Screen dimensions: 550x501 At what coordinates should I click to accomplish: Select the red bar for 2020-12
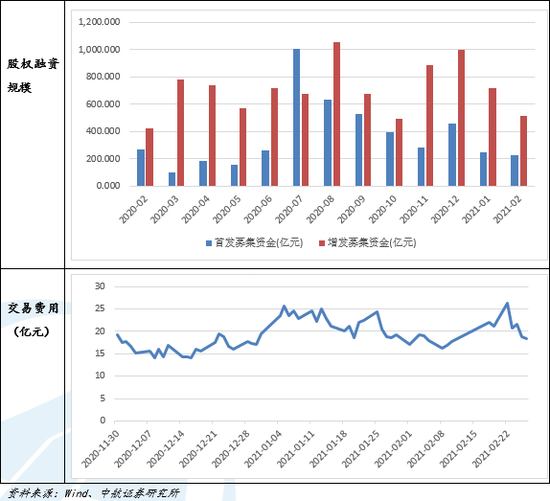tap(461, 118)
